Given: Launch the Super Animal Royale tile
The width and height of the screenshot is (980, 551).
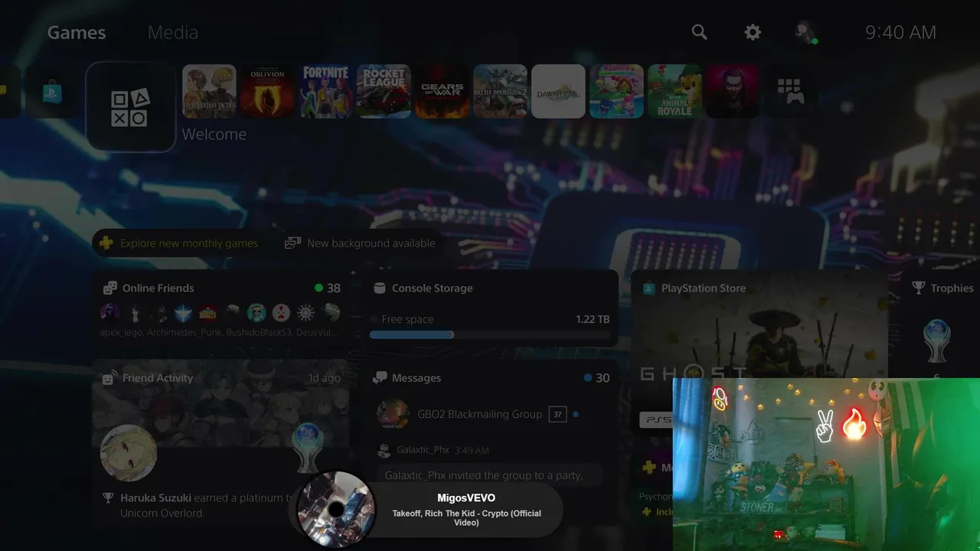Looking at the screenshot, I should coord(675,91).
